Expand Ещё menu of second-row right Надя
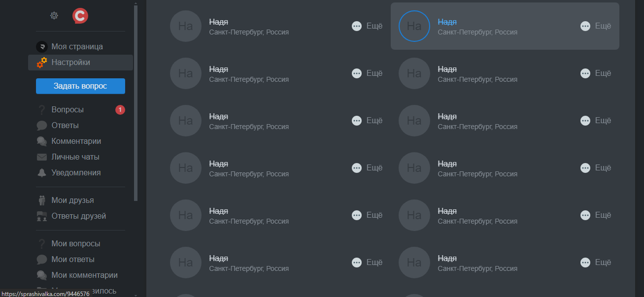 596,73
